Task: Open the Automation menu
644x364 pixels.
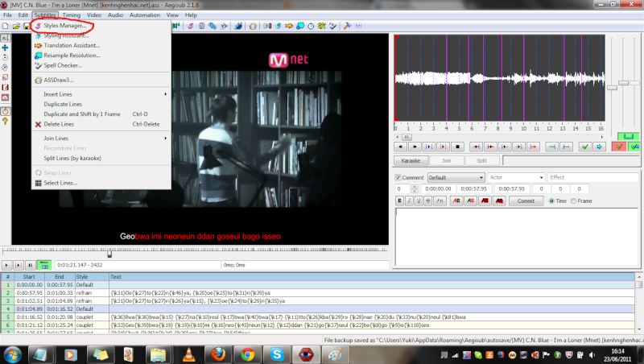Action: click(x=145, y=15)
